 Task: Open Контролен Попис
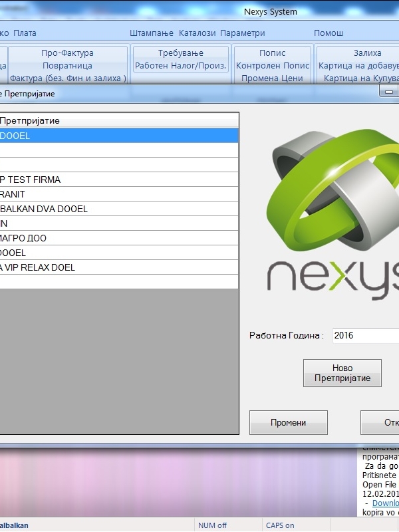(273, 66)
